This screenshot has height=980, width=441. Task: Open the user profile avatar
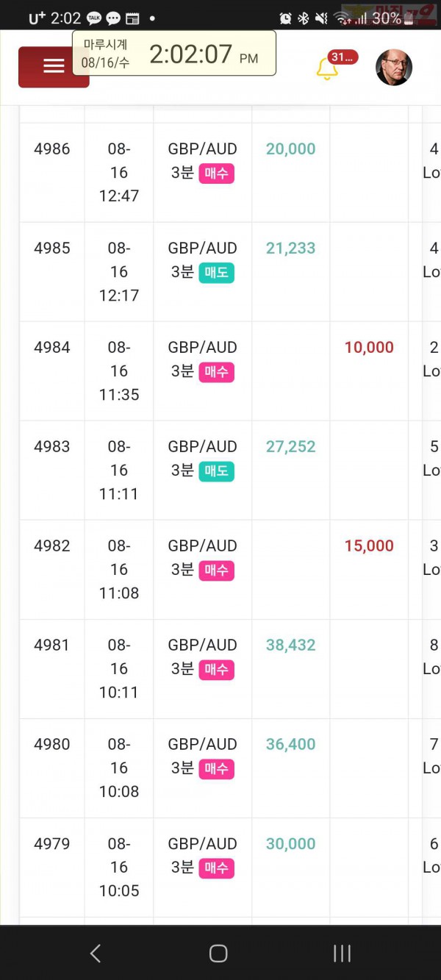pyautogui.click(x=393, y=68)
